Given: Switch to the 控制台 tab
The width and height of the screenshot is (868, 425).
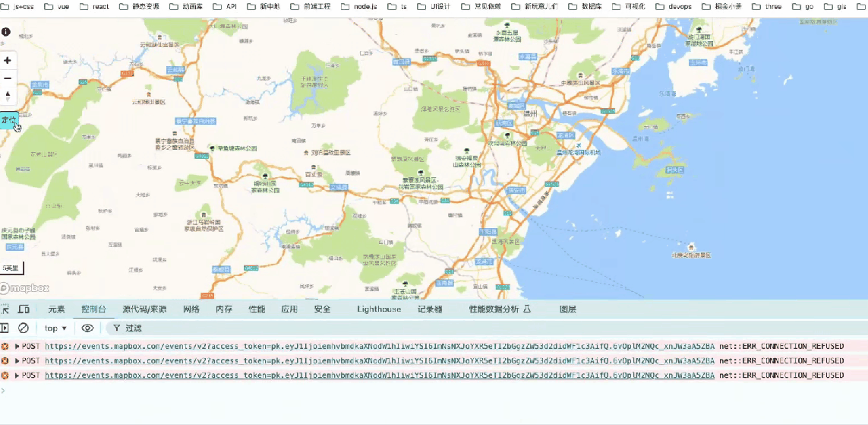Looking at the screenshot, I should [93, 309].
